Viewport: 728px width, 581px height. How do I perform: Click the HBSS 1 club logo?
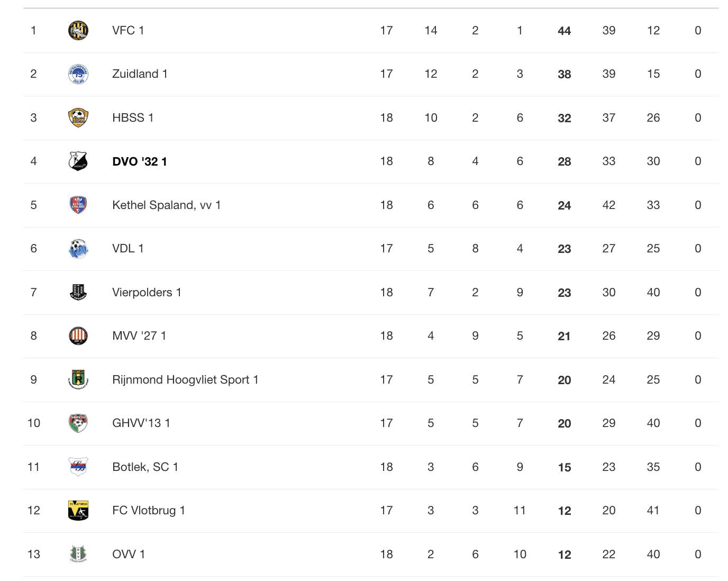(x=78, y=117)
